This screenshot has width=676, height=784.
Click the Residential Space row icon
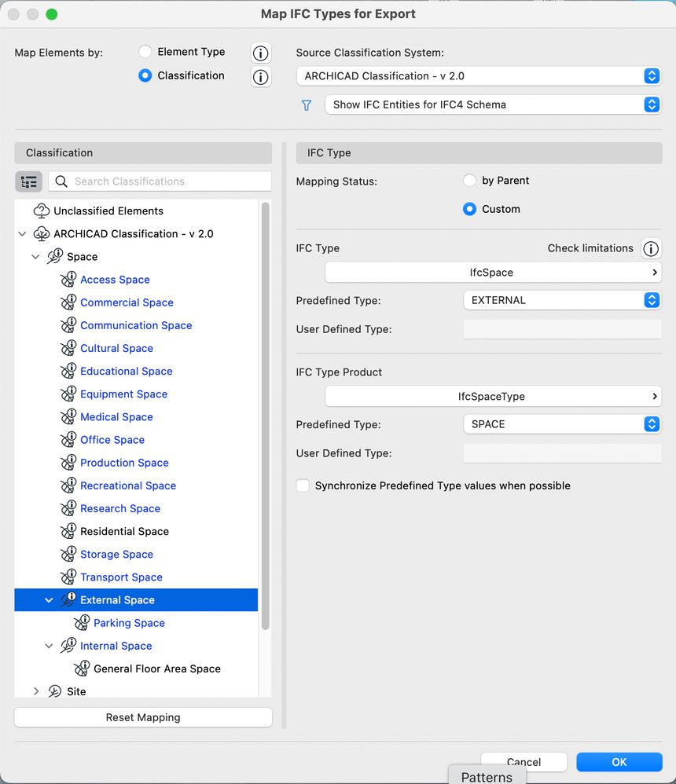point(68,532)
